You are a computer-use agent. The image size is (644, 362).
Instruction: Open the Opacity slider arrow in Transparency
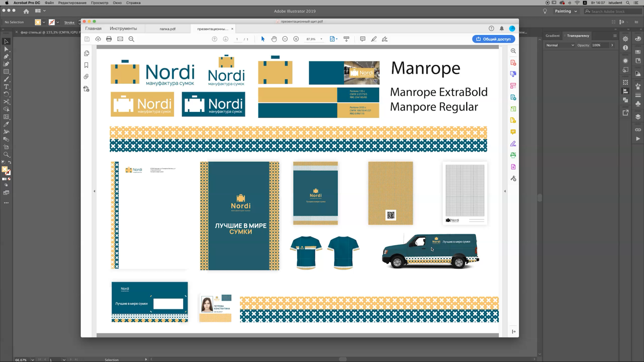pos(612,45)
